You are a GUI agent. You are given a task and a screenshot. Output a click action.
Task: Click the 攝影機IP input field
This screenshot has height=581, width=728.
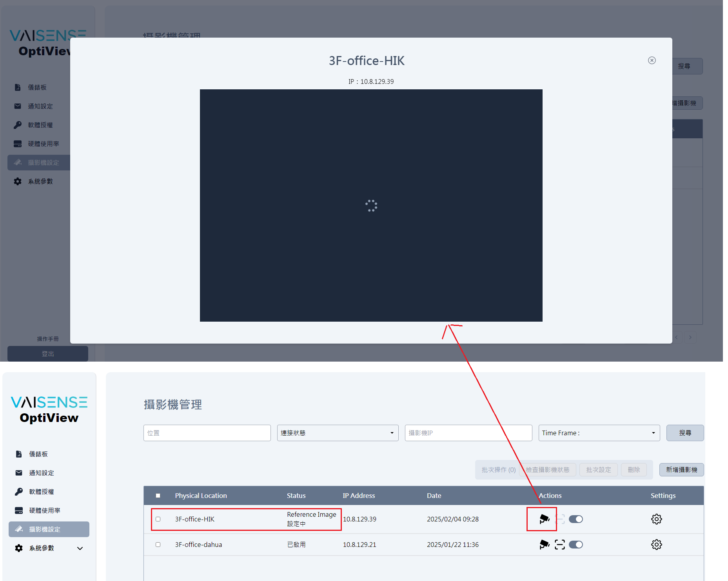pyautogui.click(x=468, y=433)
